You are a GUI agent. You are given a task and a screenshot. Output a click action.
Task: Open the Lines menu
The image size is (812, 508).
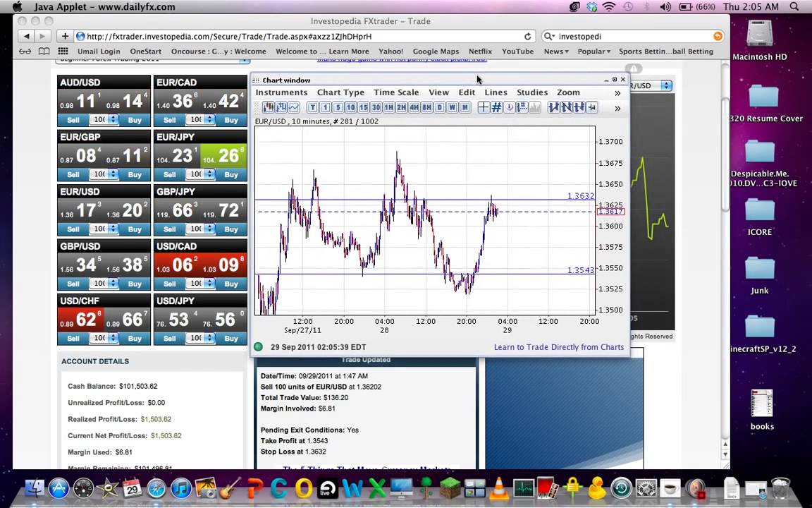point(496,92)
